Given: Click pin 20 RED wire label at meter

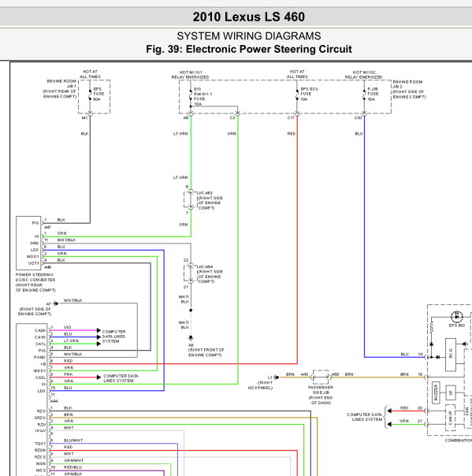Looking at the screenshot, I should [x=404, y=408].
